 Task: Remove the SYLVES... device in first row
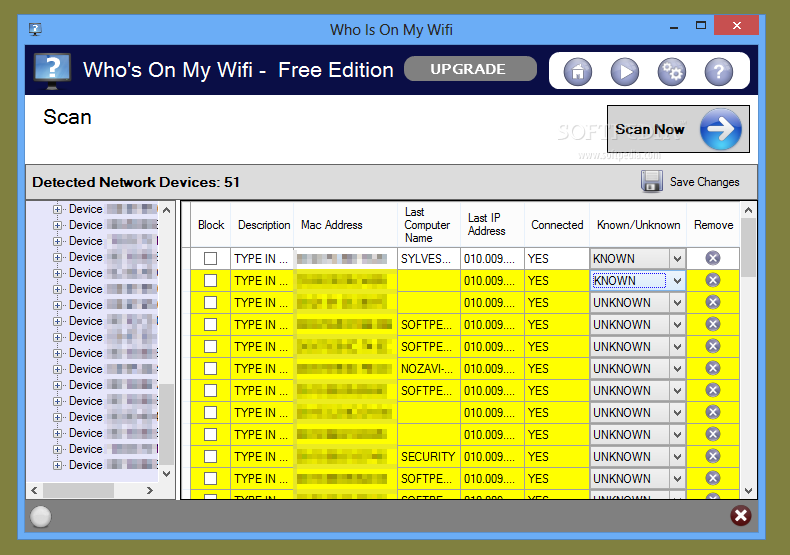pyautogui.click(x=712, y=258)
